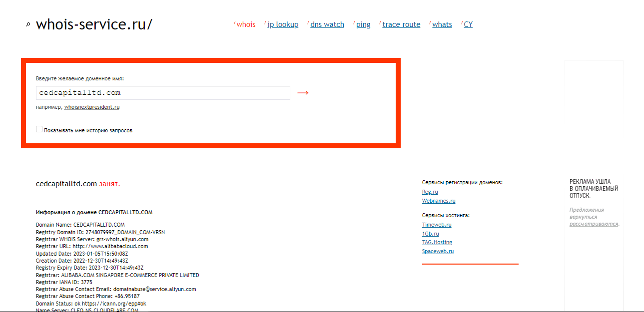Visit the TAG.Hosting link
Screen dimensions: 644x312
coord(437,242)
